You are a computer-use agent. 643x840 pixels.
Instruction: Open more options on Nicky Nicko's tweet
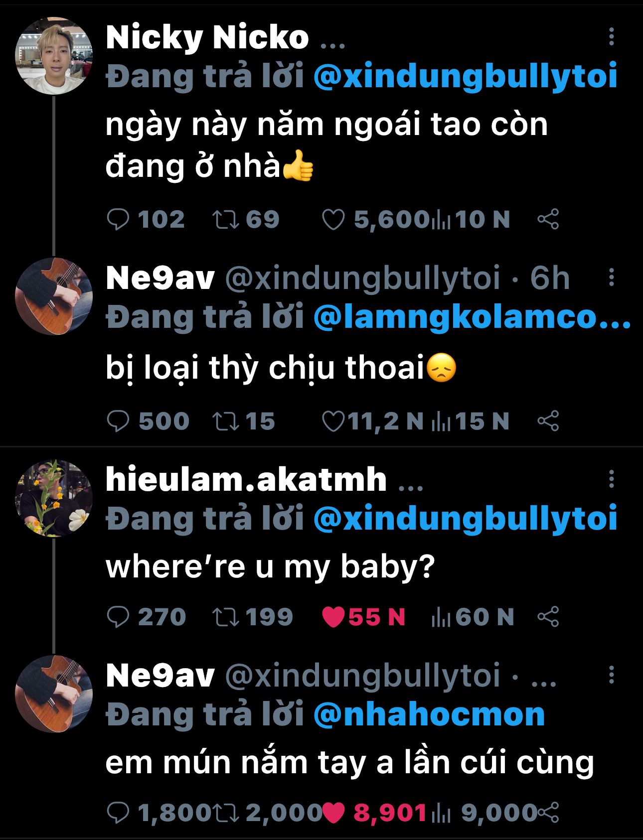point(611,37)
